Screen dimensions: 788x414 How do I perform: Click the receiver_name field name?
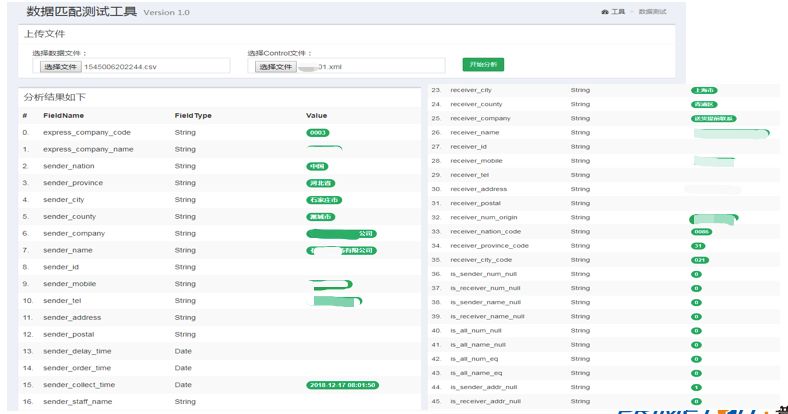475,133
